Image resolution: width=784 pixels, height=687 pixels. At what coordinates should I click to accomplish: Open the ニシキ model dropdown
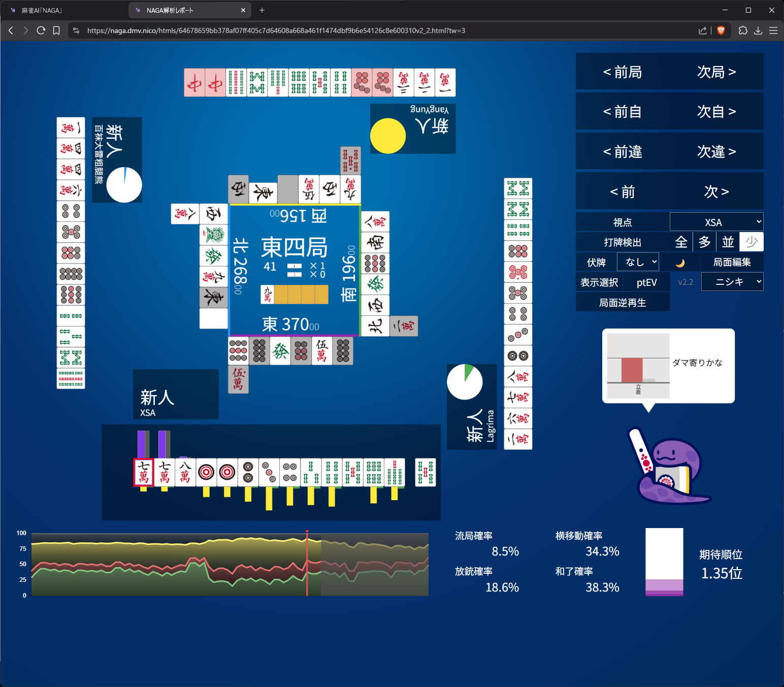point(732,282)
